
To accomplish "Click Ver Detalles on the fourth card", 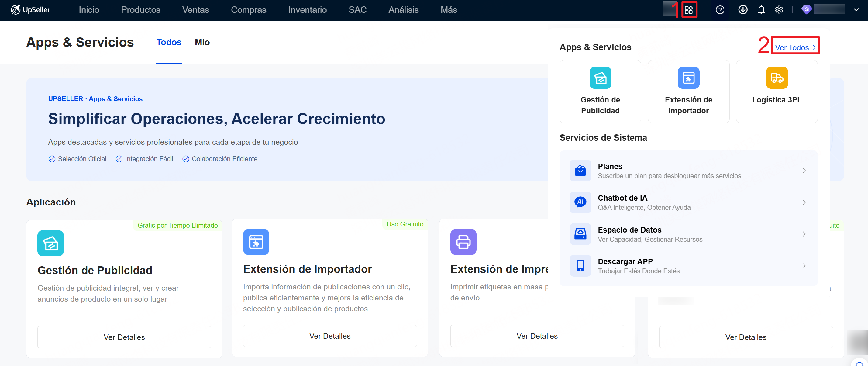I will (746, 337).
